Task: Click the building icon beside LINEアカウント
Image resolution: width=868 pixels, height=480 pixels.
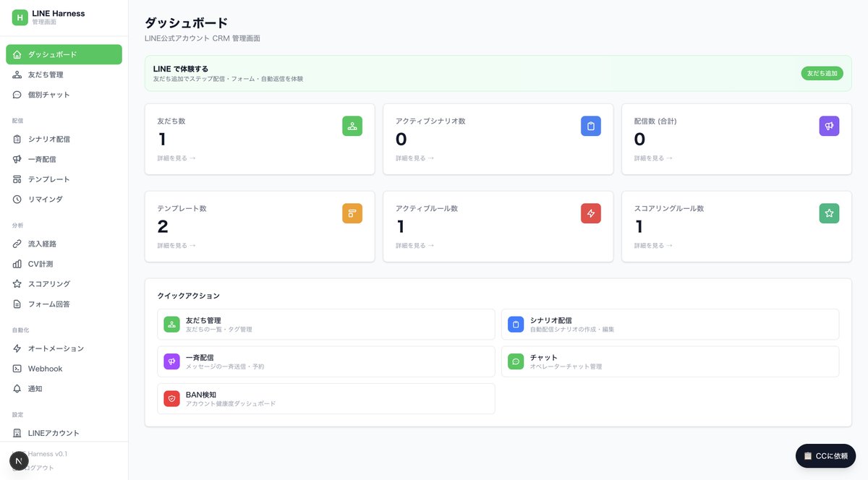Action: [x=17, y=433]
